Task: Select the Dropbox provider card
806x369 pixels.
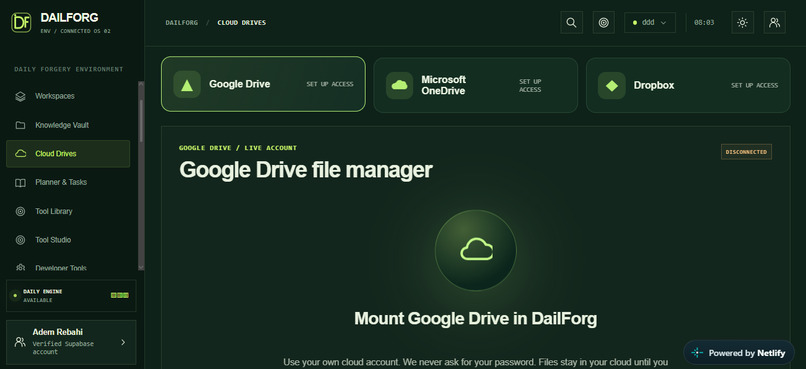Action: click(x=688, y=85)
